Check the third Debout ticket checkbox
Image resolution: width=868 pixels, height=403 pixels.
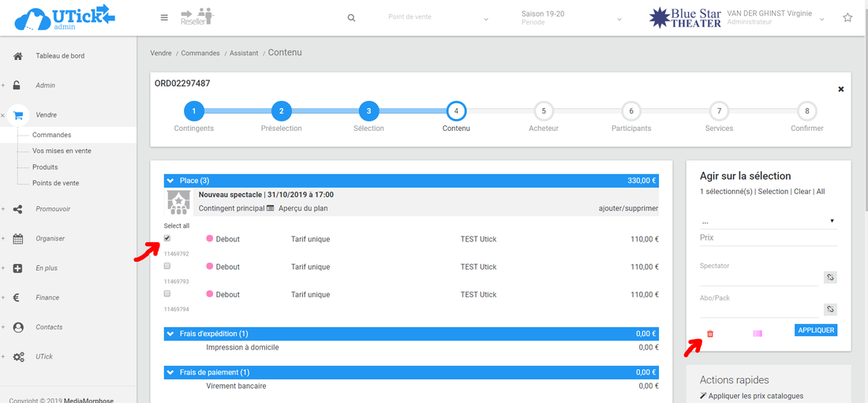tap(167, 293)
